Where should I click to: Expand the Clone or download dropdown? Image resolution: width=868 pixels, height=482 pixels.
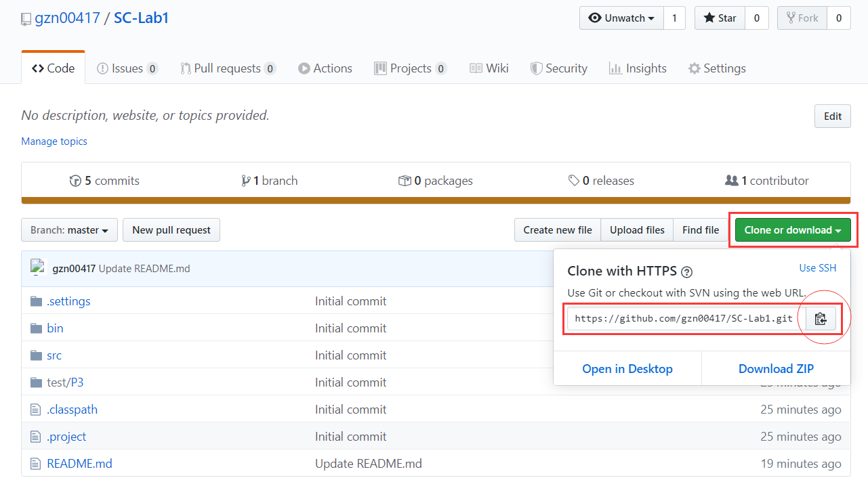click(792, 229)
